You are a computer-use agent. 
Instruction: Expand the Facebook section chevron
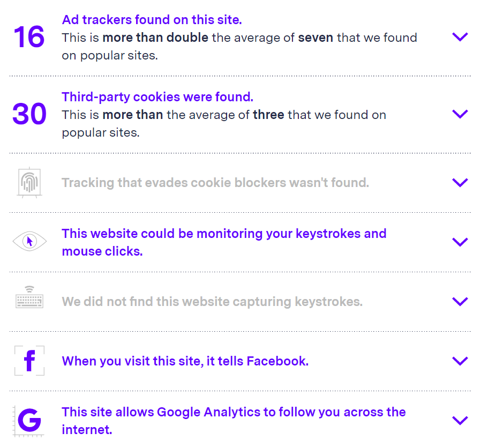(x=460, y=361)
